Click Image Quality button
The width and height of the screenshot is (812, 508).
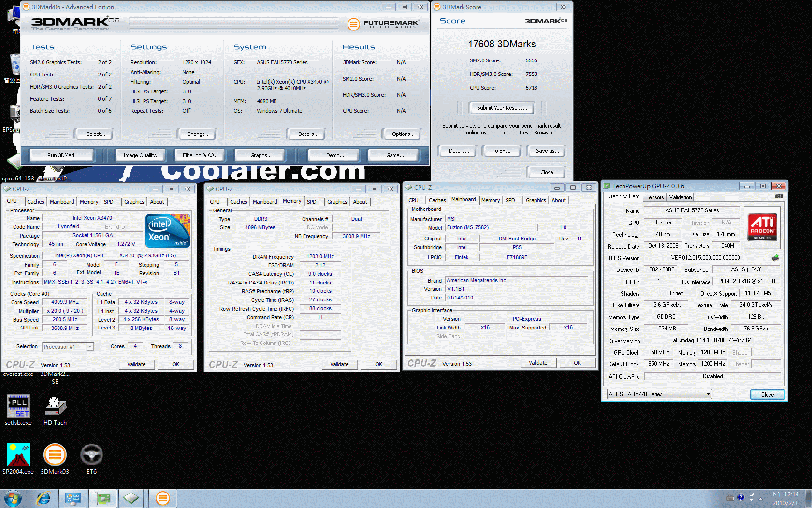point(141,155)
